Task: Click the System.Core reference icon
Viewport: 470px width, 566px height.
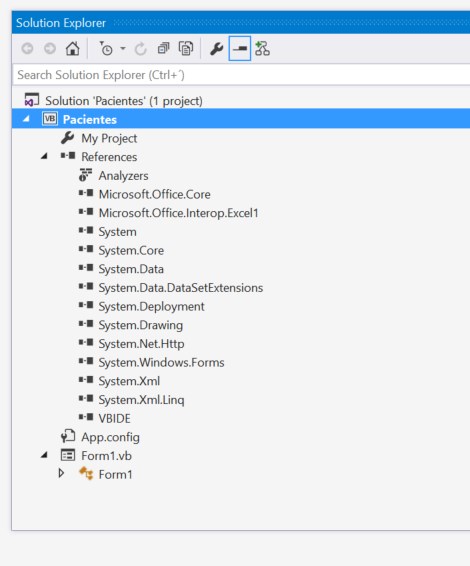Action: 86,249
